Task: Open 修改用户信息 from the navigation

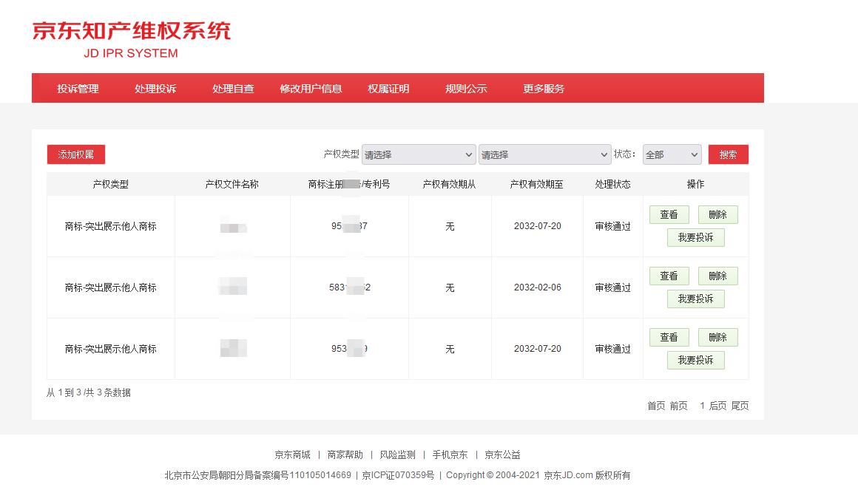Action: pyautogui.click(x=311, y=87)
